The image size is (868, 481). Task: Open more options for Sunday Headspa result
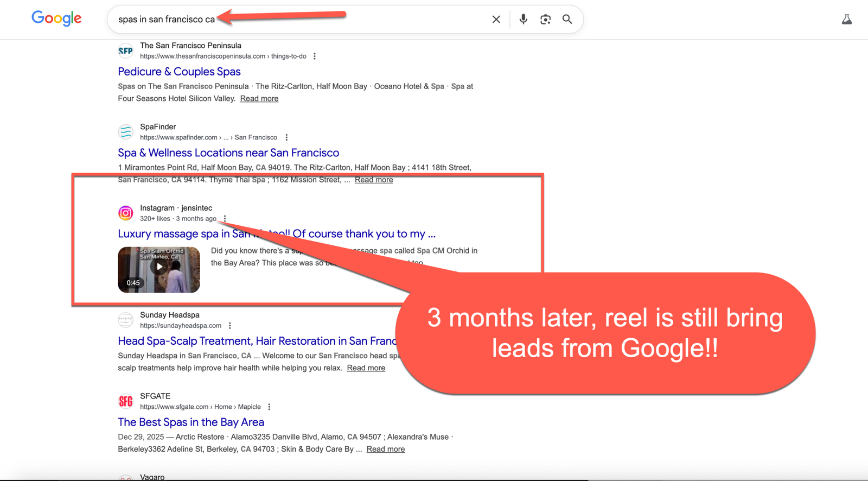pos(230,326)
